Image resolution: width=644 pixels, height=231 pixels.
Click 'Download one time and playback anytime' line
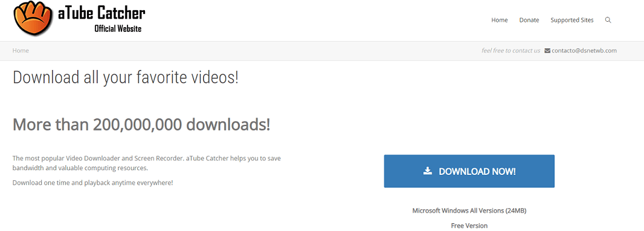pos(93,183)
